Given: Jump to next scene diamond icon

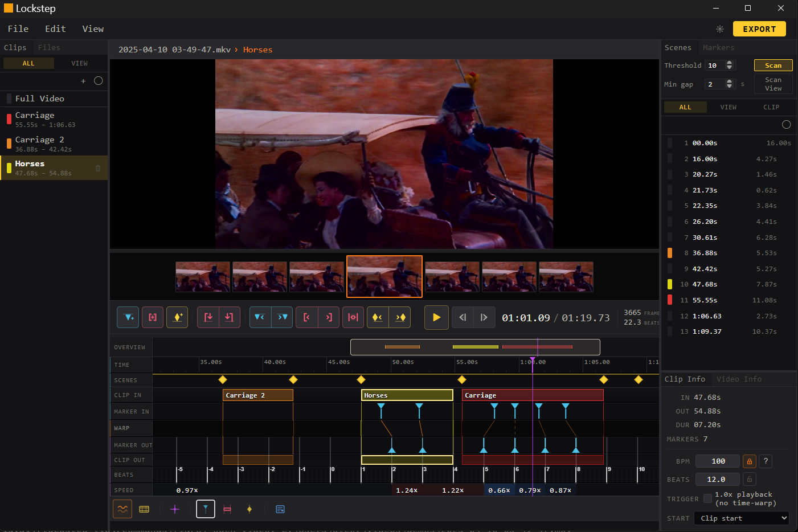Looking at the screenshot, I should pos(400,317).
